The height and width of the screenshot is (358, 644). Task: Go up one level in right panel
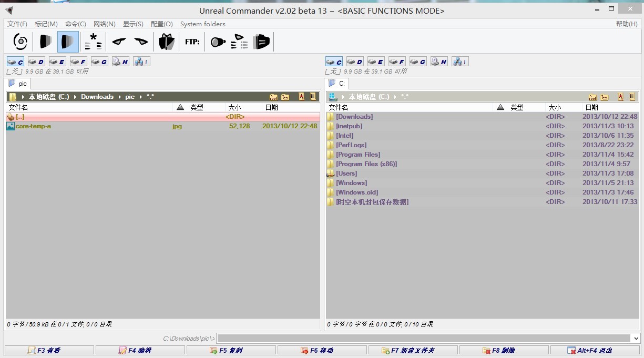click(x=605, y=97)
